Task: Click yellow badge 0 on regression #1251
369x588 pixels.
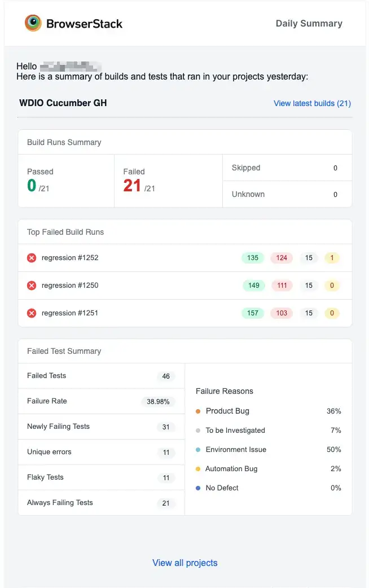Action: (332, 313)
